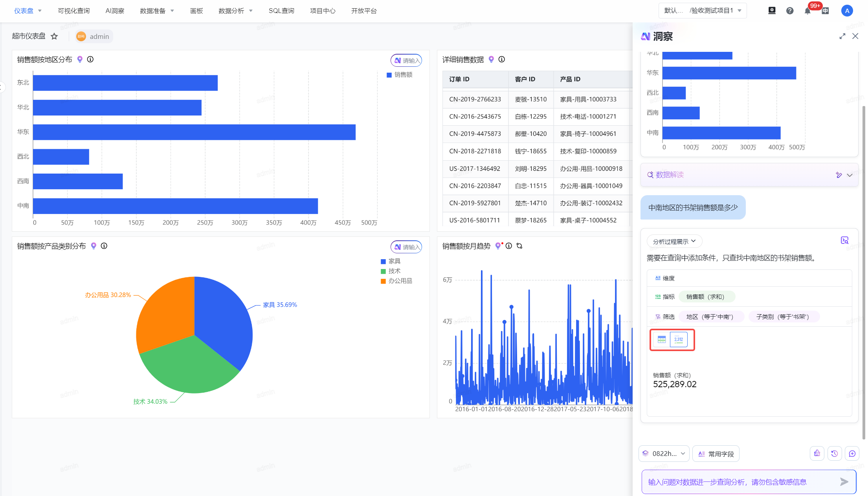This screenshot has width=868, height=496.
Task: Expand the 数据分析 menu dropdown
Action: click(x=251, y=11)
